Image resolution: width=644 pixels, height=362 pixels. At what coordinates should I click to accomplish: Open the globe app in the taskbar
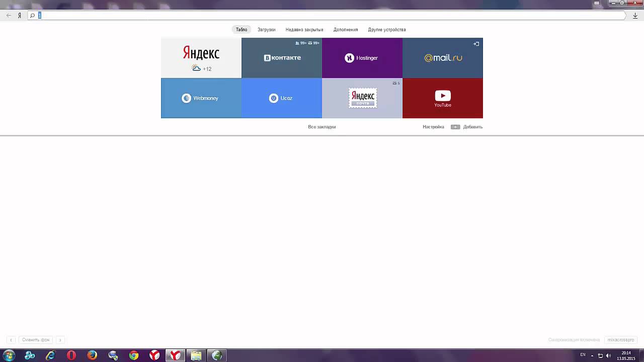(217, 355)
